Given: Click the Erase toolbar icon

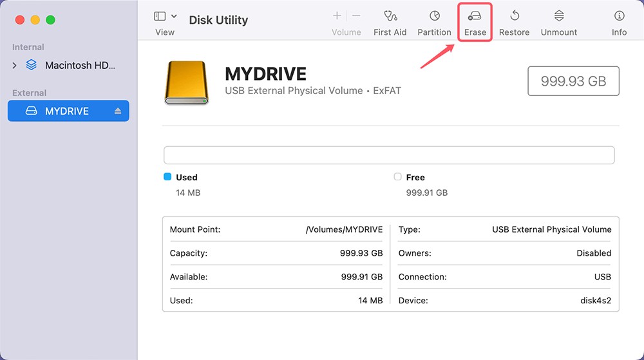Looking at the screenshot, I should (475, 17).
